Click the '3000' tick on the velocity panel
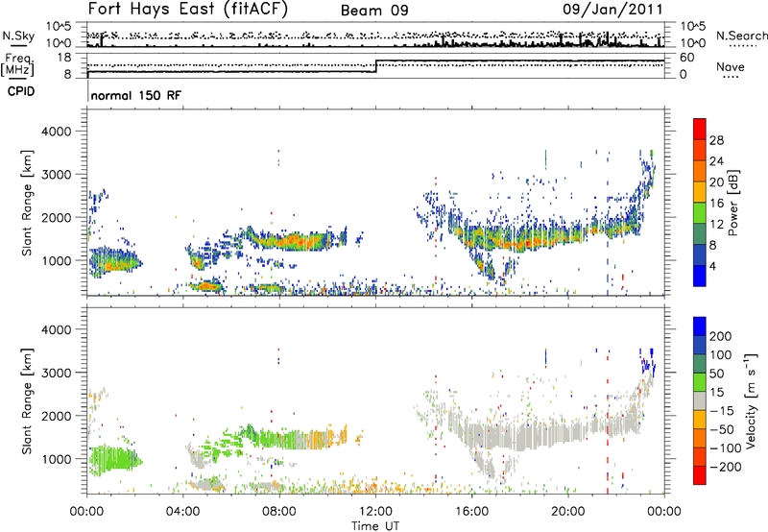The width and height of the screenshot is (768, 532). (56, 373)
